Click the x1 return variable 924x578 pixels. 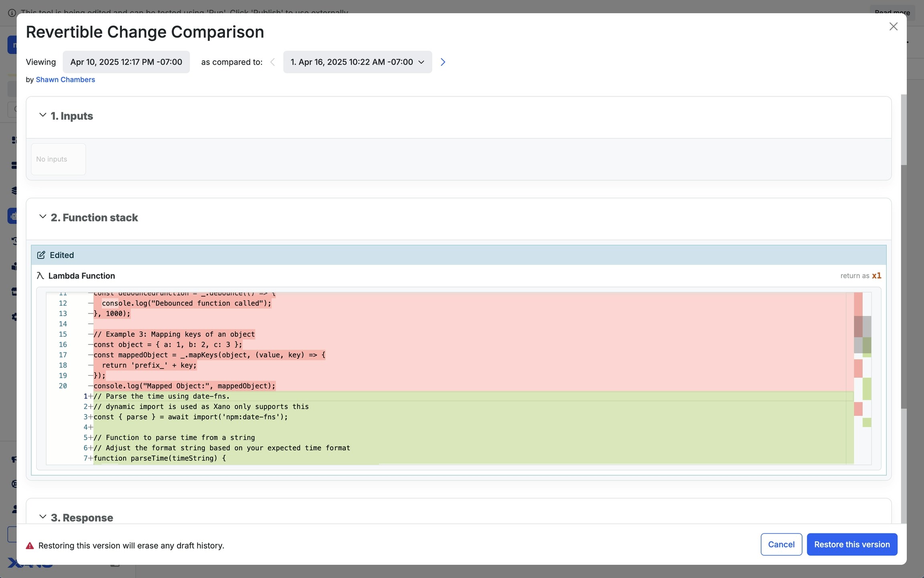(876, 276)
